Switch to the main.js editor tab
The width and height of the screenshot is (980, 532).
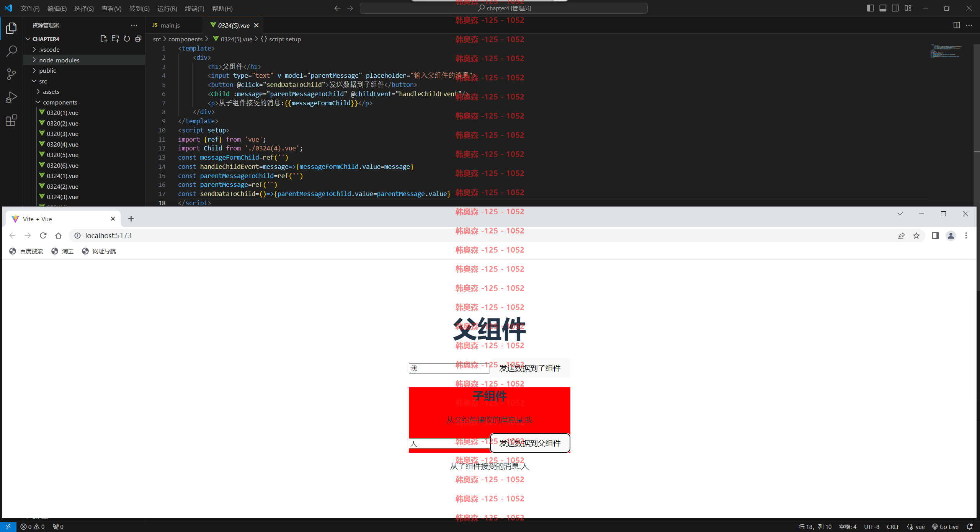click(170, 25)
